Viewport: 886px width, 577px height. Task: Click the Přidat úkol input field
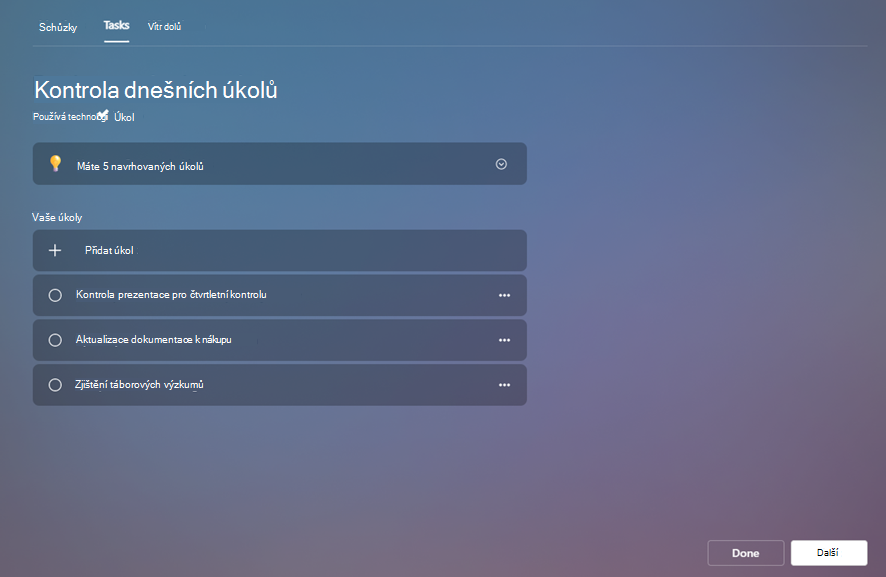tap(280, 250)
